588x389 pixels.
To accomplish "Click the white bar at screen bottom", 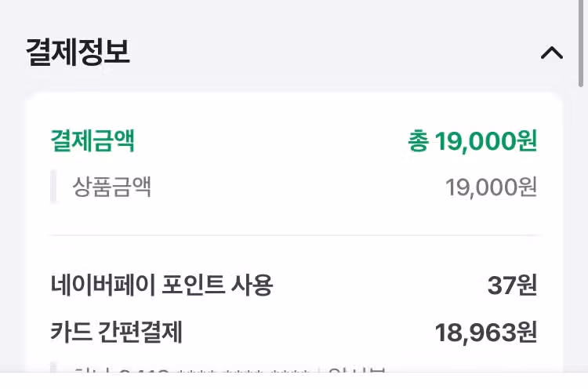I will (x=294, y=380).
